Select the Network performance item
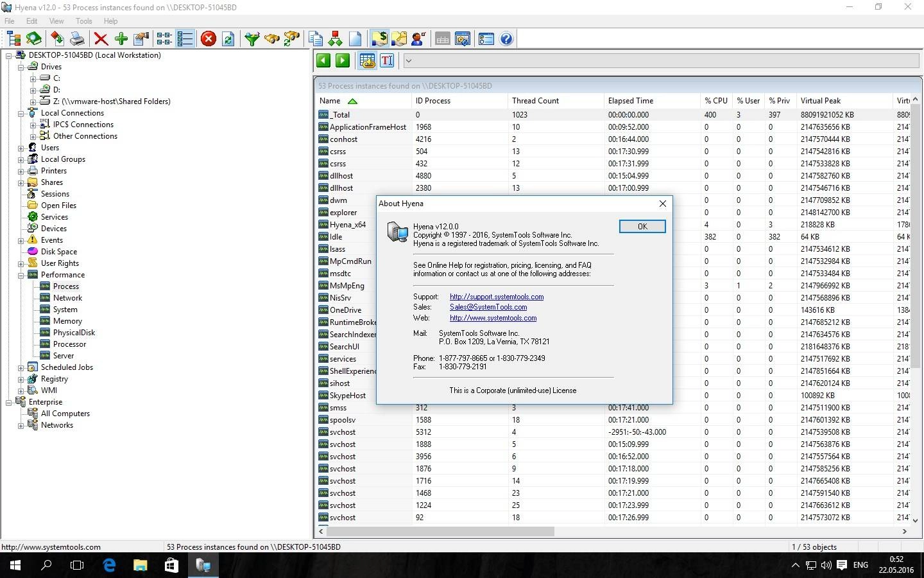 tap(67, 298)
